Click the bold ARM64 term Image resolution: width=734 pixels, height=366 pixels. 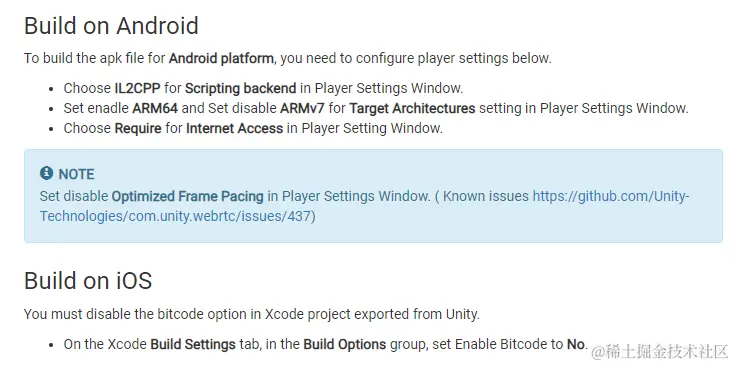tap(155, 108)
